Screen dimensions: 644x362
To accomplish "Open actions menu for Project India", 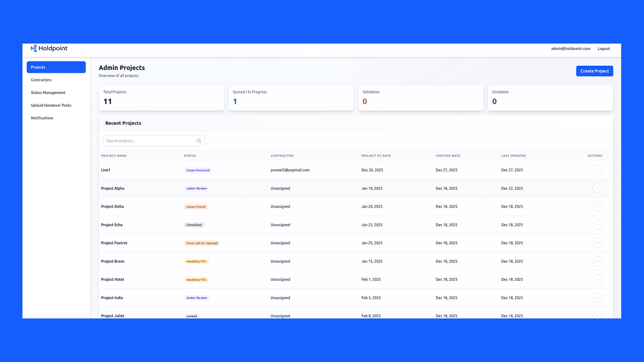I will pyautogui.click(x=597, y=298).
